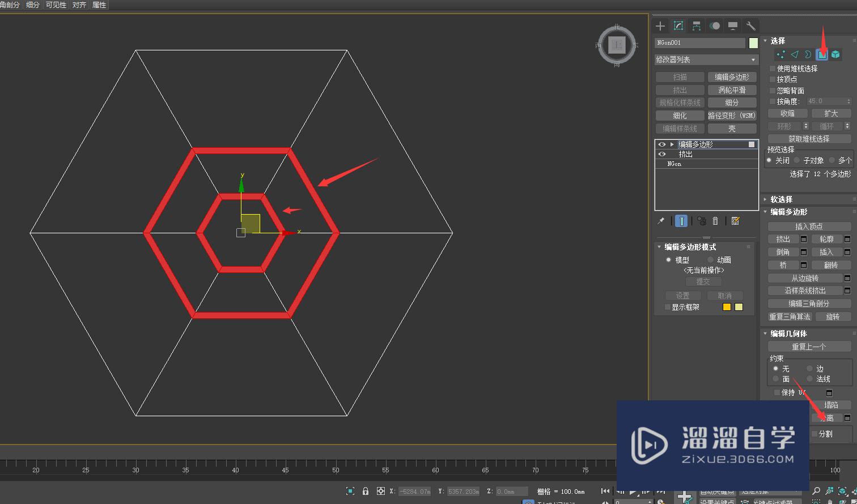The width and height of the screenshot is (857, 504).
Task: Open the Utilities wrench panel
Action: [751, 26]
